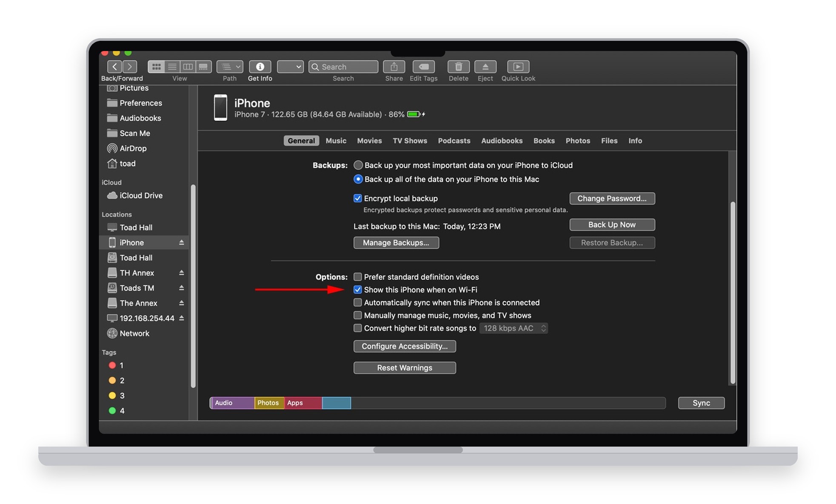
Task: Open the action dropdown beside Get Info
Action: click(x=290, y=67)
